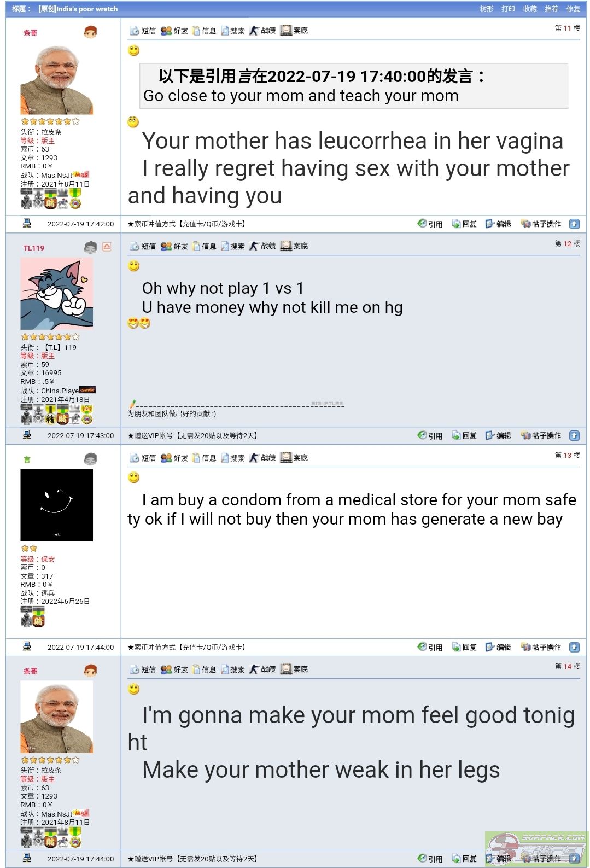
Task: Click the 短信 message icon in post 11
Action: (142, 31)
